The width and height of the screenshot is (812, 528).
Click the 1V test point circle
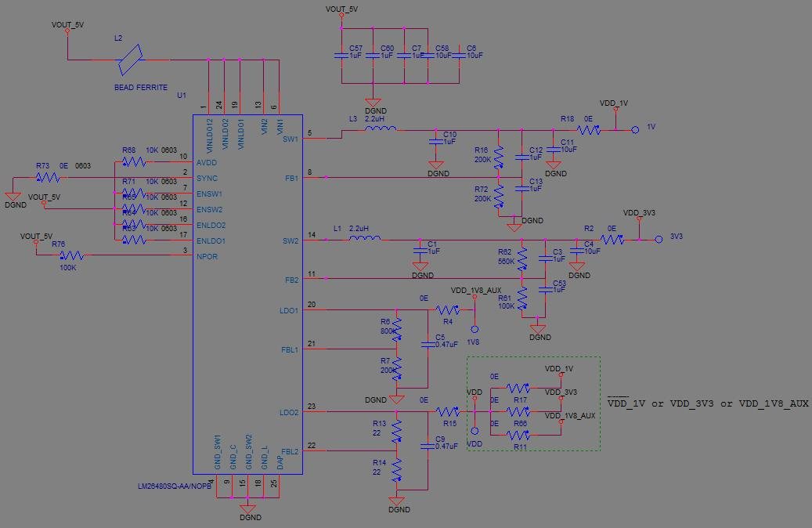[635, 129]
